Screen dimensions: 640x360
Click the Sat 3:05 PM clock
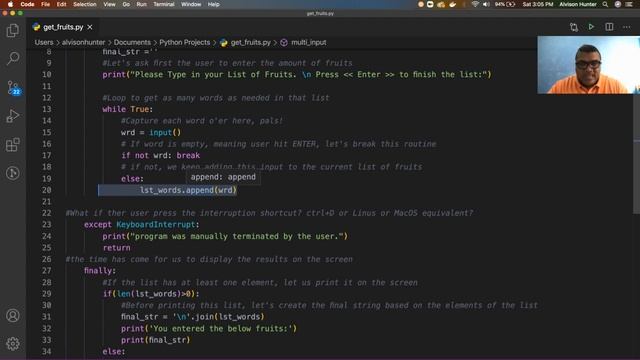point(538,4)
